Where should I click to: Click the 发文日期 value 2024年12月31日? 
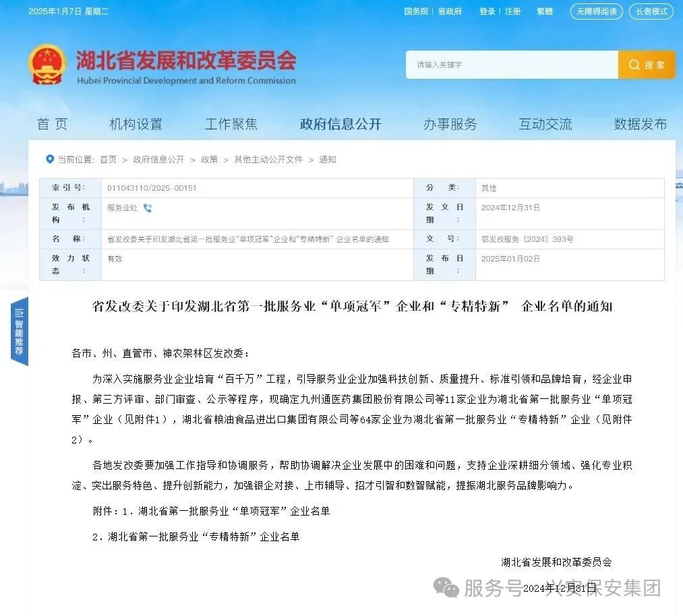click(510, 208)
